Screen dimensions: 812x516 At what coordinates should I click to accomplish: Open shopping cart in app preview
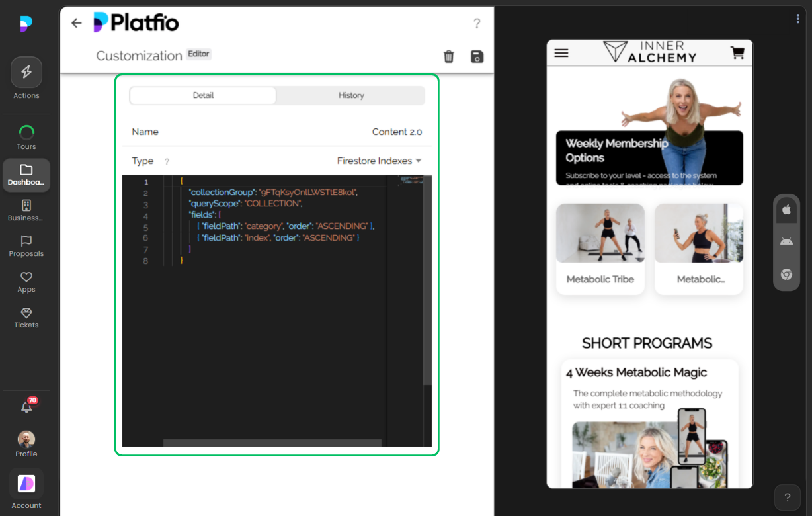737,53
